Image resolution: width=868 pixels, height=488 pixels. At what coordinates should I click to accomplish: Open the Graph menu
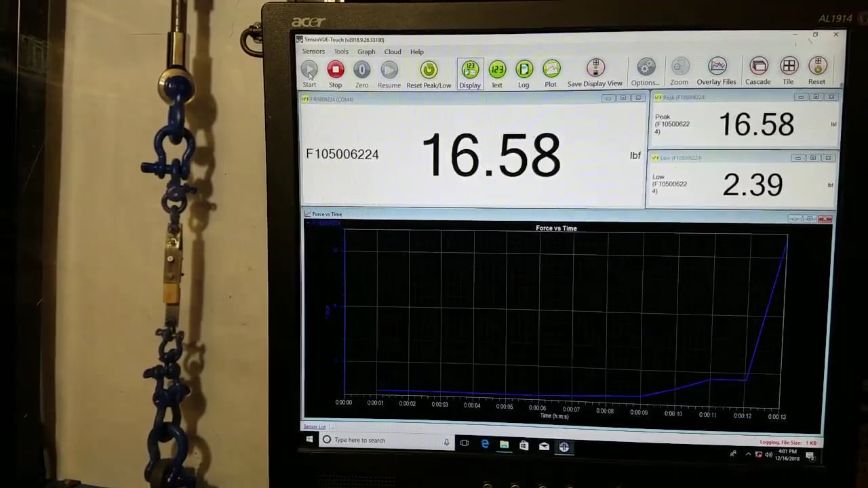click(x=366, y=52)
